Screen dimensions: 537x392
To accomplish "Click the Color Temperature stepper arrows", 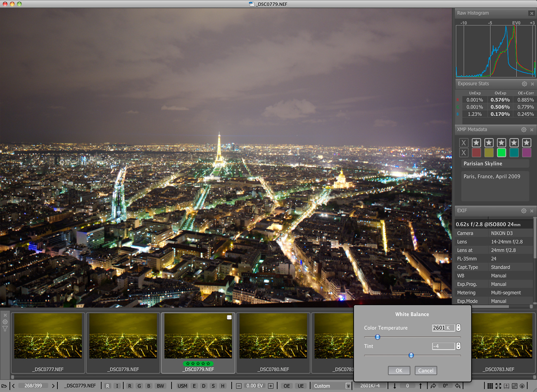I will tap(458, 328).
